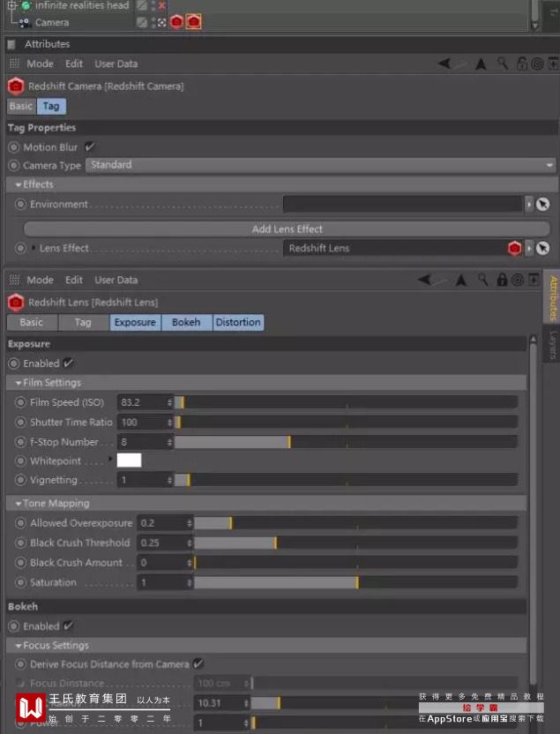Click Saturation animation dot
This screenshot has width=560, height=734.
click(20, 582)
